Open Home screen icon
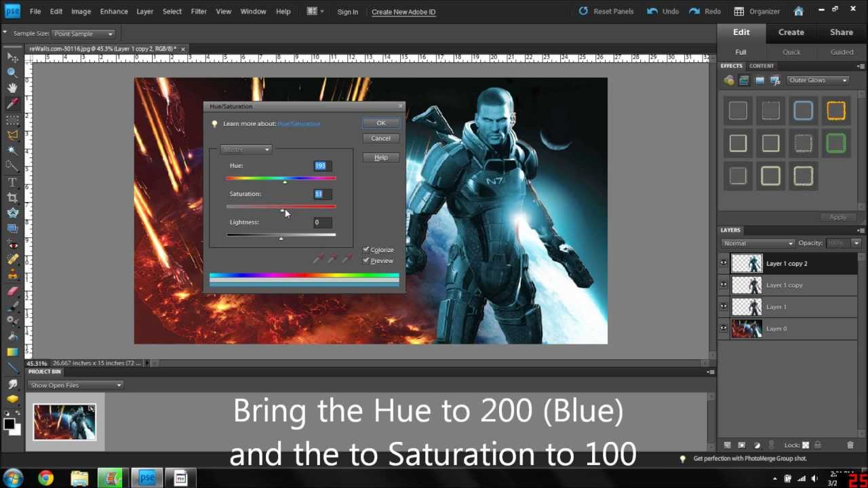 click(x=799, y=12)
